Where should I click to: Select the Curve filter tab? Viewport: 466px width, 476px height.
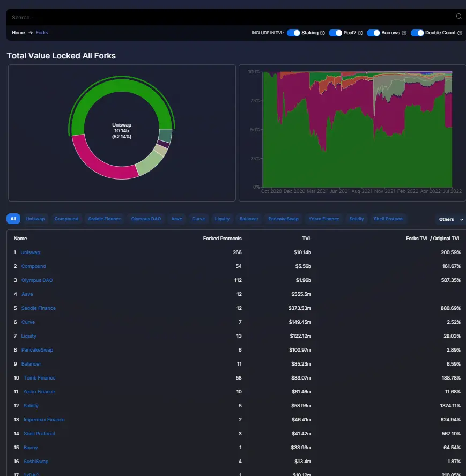point(198,219)
